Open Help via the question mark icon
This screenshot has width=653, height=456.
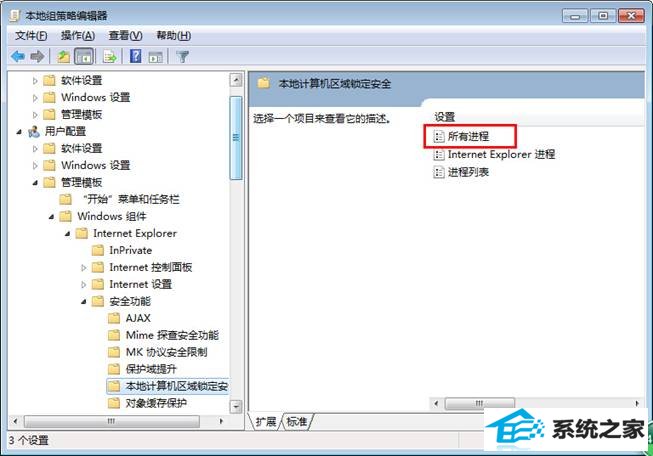135,56
